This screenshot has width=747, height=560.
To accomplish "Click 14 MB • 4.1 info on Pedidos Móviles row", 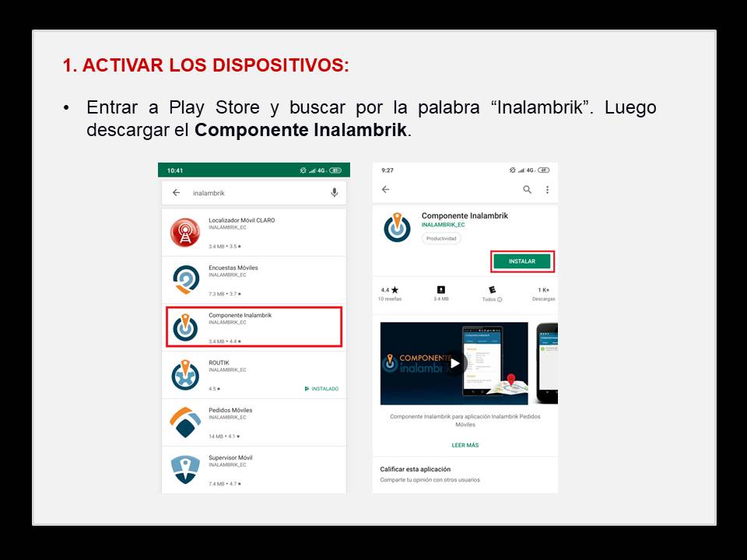I will (x=224, y=436).
